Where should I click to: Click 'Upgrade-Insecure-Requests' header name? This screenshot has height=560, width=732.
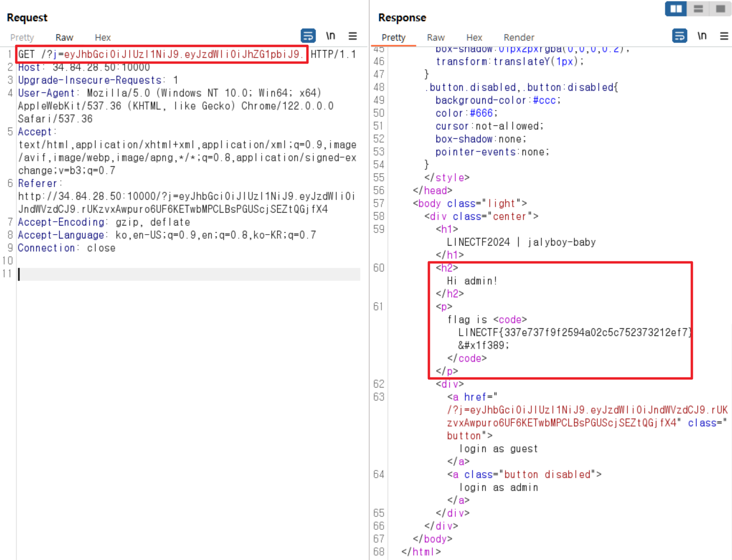click(x=90, y=80)
